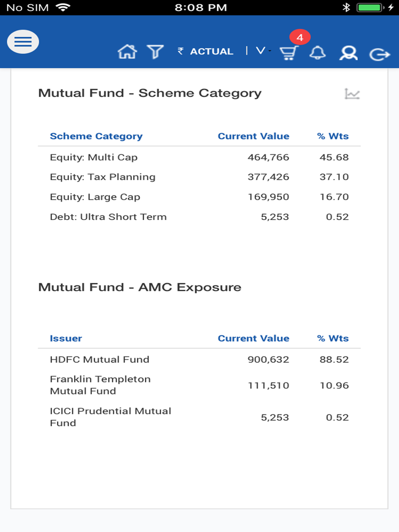Open the user profile icon
Viewport: 399px width, 532px height.
[x=348, y=53]
